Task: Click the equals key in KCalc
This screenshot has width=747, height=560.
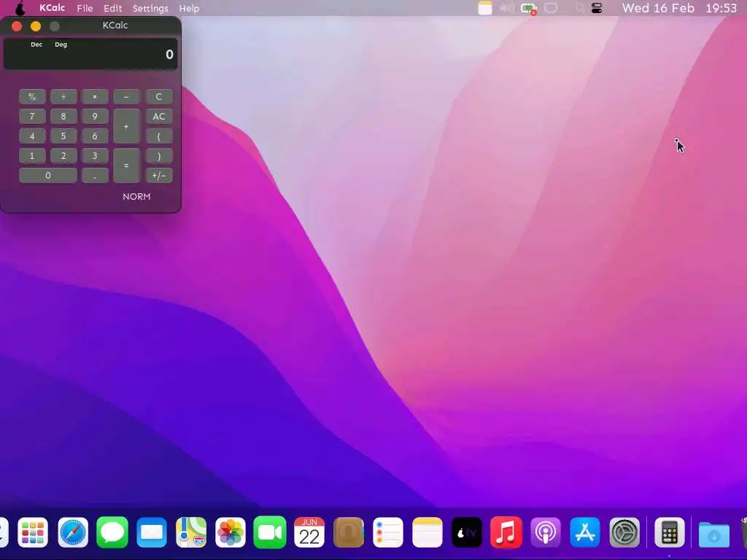Action: (x=126, y=166)
